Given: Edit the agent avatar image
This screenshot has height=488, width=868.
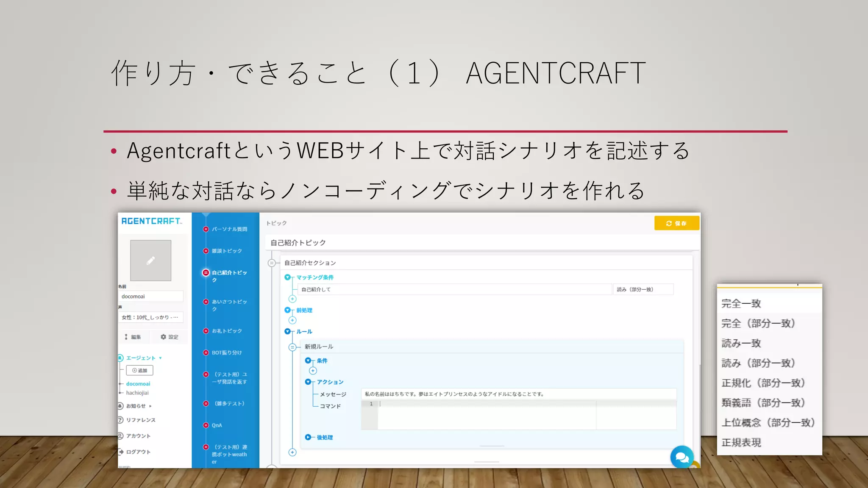Looking at the screenshot, I should tap(150, 261).
